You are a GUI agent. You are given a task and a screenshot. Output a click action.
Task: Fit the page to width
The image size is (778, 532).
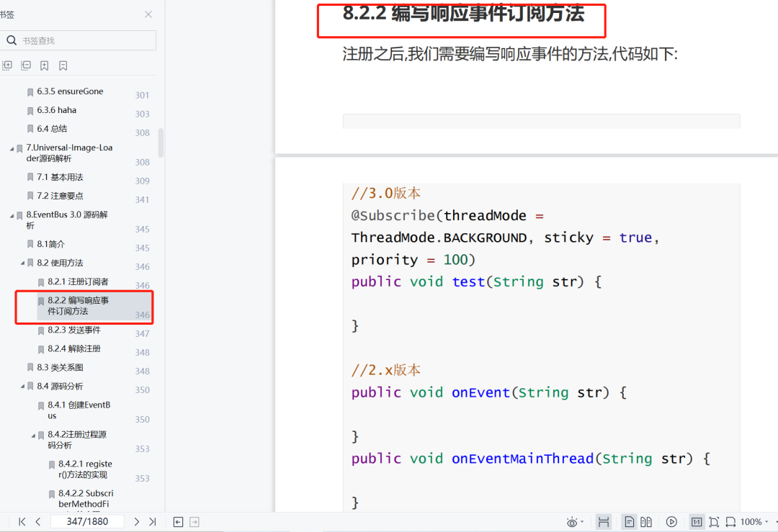pos(731,522)
